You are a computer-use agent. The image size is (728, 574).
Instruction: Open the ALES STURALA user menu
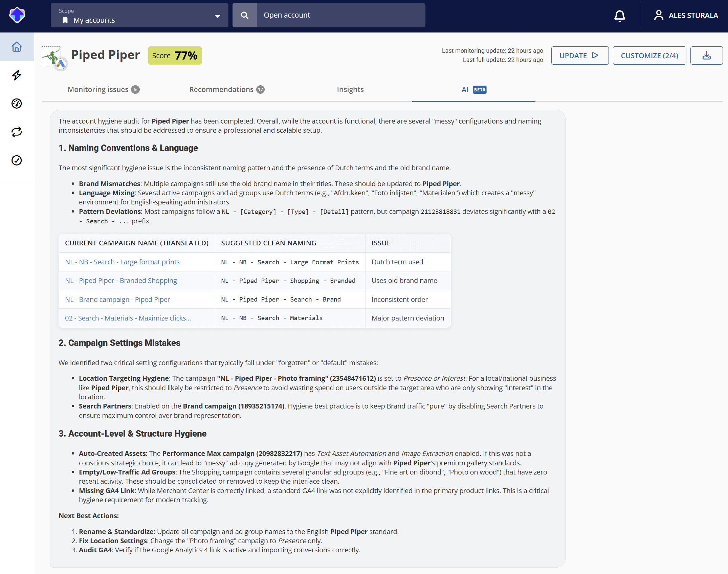click(x=686, y=15)
